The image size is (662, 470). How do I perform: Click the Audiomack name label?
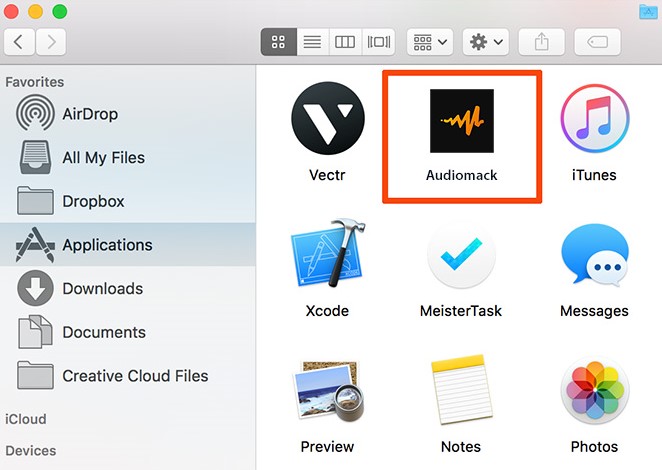tap(461, 175)
